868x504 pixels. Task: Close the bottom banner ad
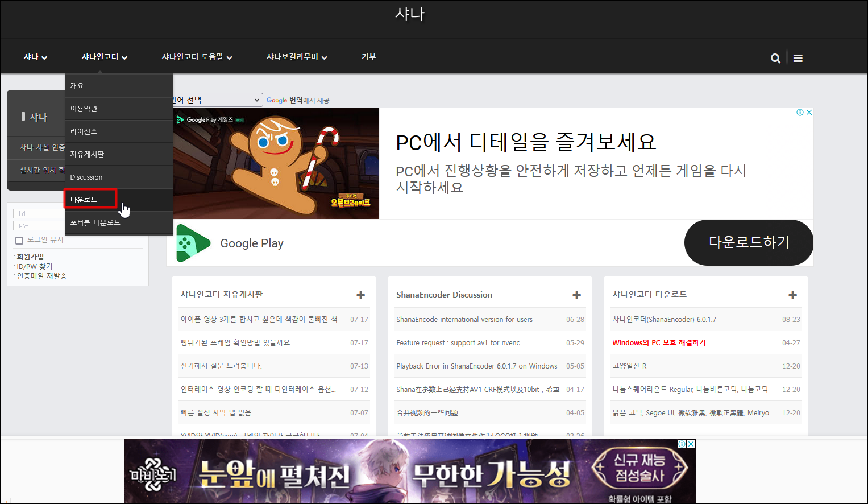[x=691, y=444]
